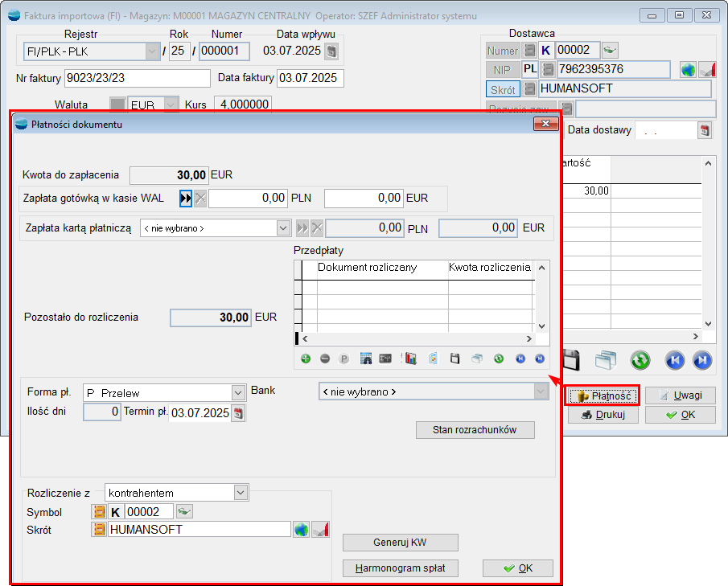Click the document report icon in the Przedpłaty toolbar
This screenshot has height=586, width=728.
click(433, 359)
